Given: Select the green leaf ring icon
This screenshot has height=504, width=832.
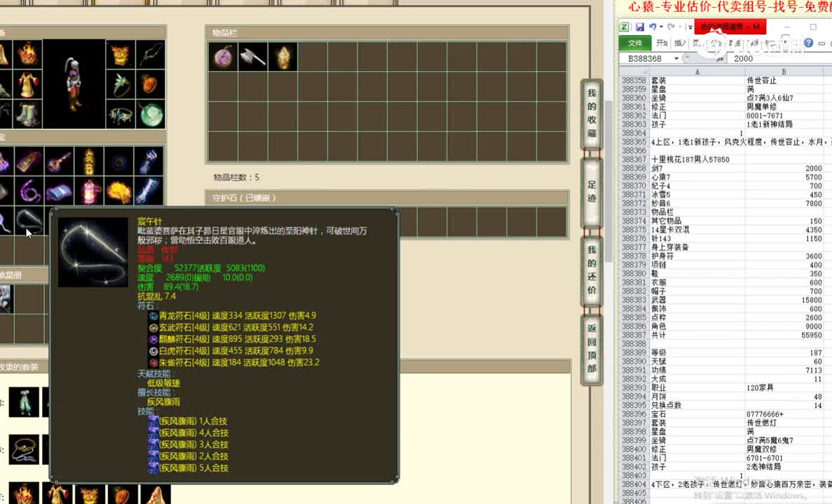Looking at the screenshot, I should pos(120,84).
